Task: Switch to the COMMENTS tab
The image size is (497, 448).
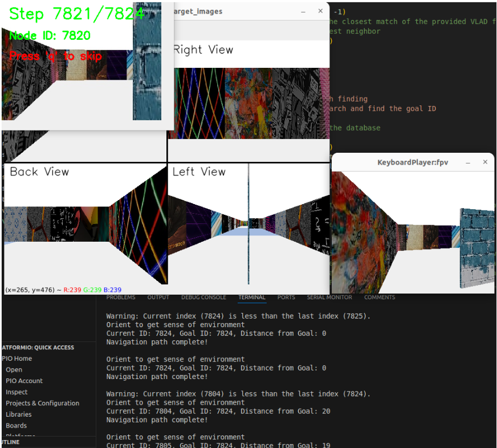Action: click(x=379, y=297)
